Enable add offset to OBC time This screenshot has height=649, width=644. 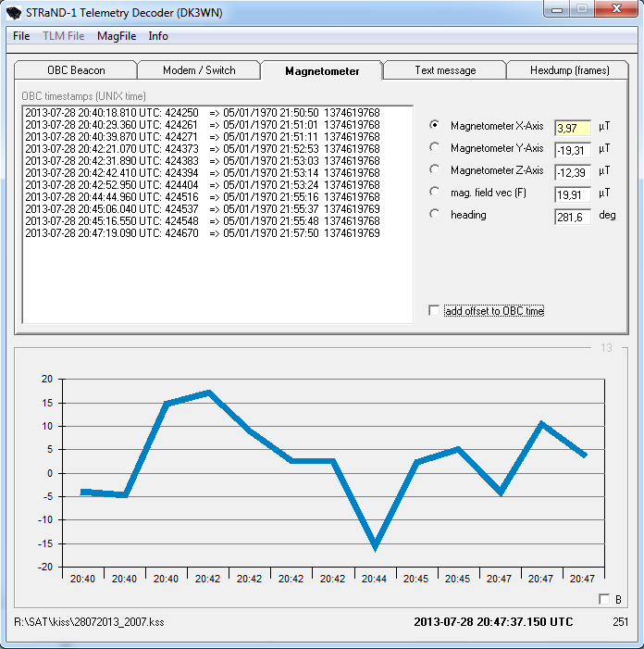[435, 311]
